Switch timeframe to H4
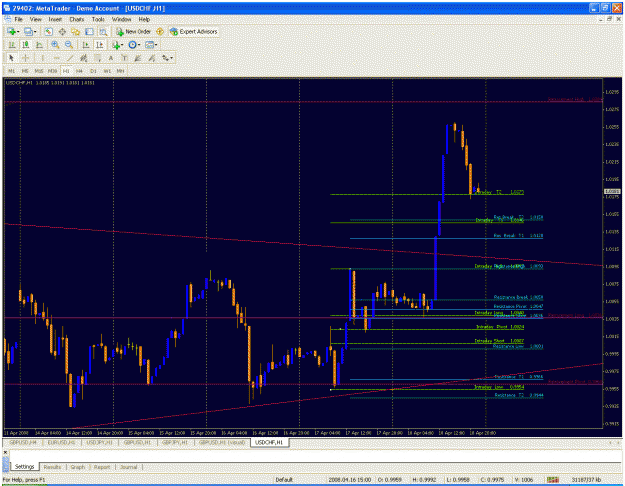The width and height of the screenshot is (625, 486). 79,71
